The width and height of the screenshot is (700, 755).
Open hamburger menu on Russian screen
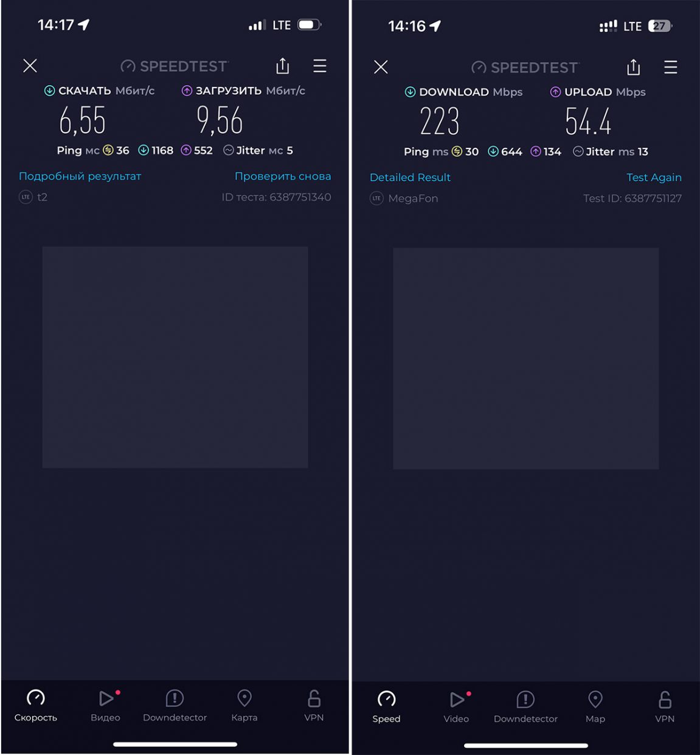coord(320,66)
